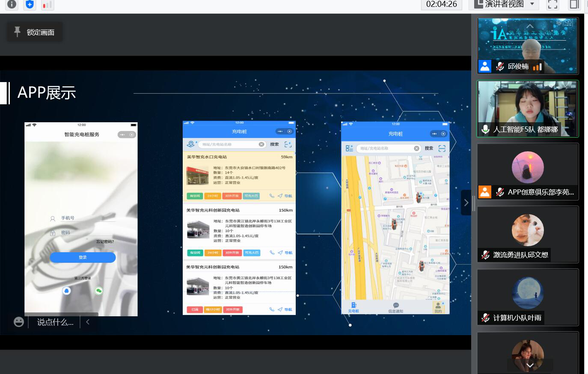Enter fullscreen mode via the top bar icon

pos(553,5)
